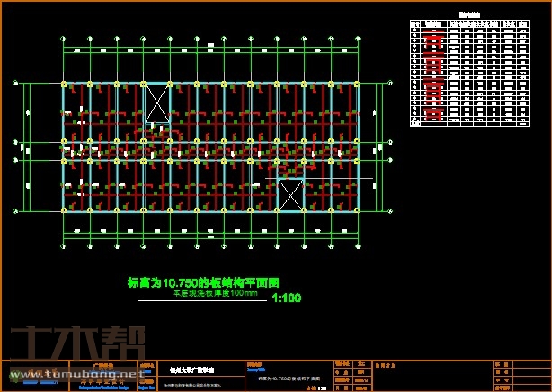The width and height of the screenshot is (552, 392).
Task: Select the top-left grid axis bubble of the plan
Action: point(64,38)
